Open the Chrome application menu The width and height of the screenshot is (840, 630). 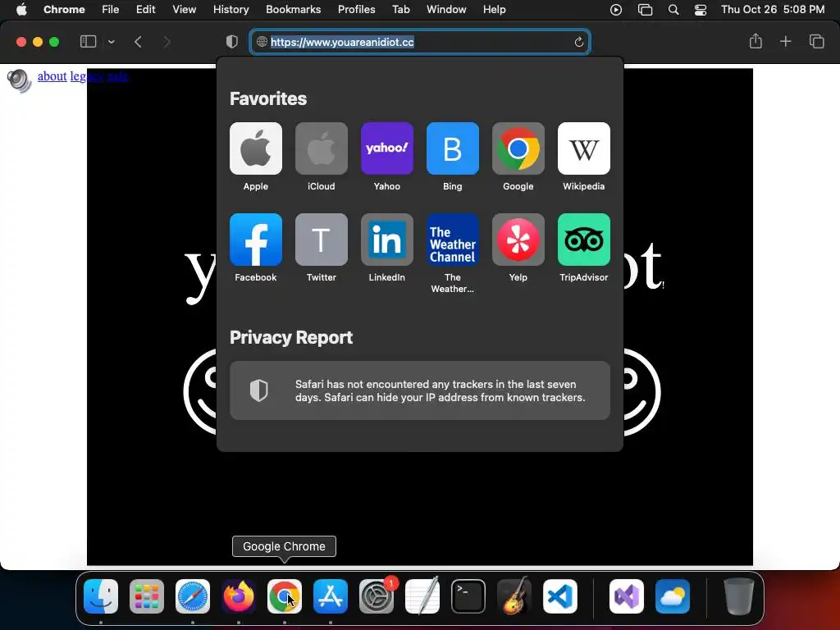64,9
